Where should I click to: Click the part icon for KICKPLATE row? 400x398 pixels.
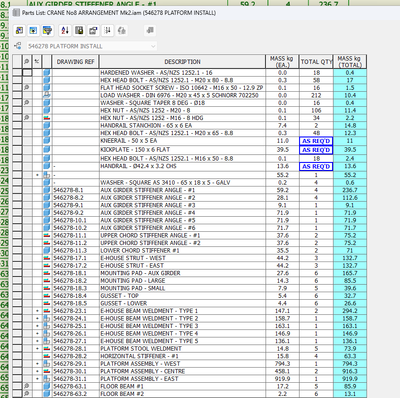coord(47,150)
